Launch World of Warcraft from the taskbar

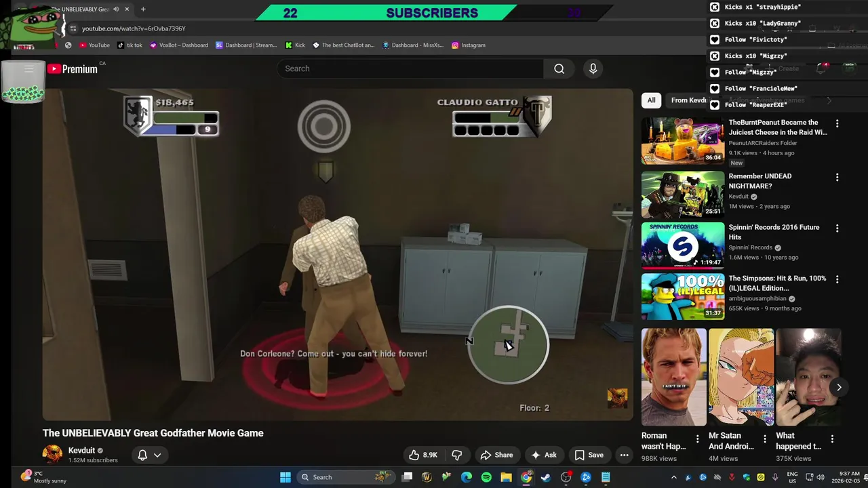(427, 477)
